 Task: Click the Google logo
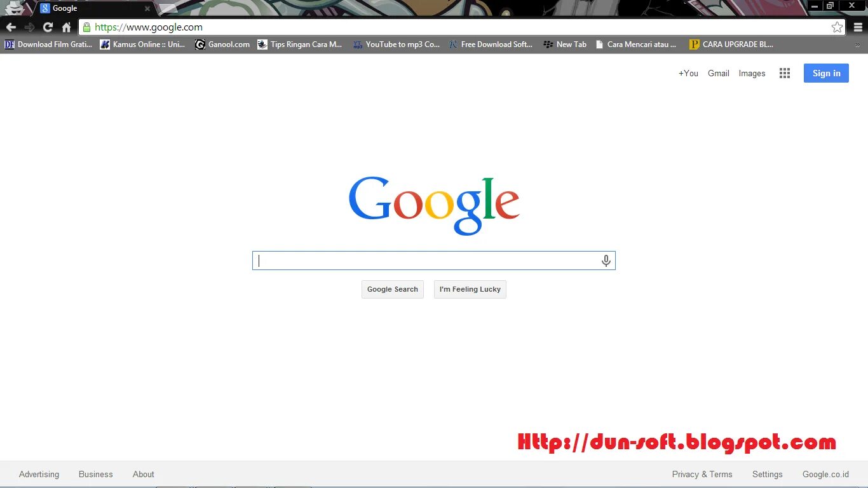434,206
